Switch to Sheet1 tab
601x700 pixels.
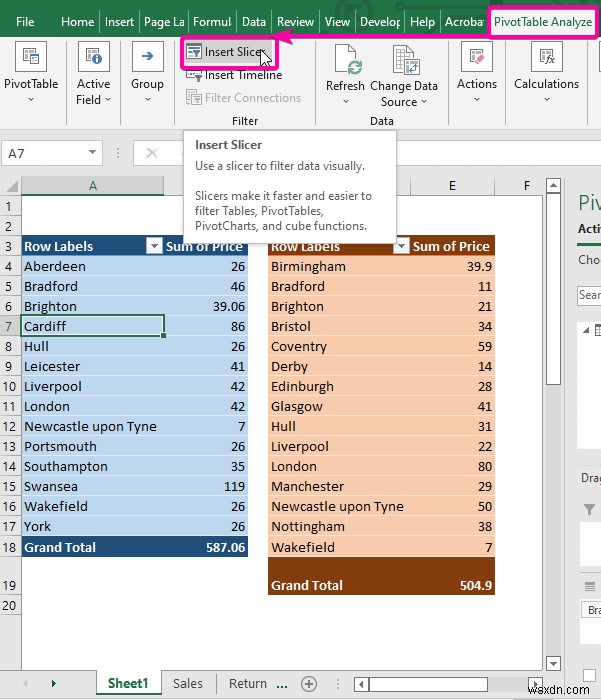point(128,683)
